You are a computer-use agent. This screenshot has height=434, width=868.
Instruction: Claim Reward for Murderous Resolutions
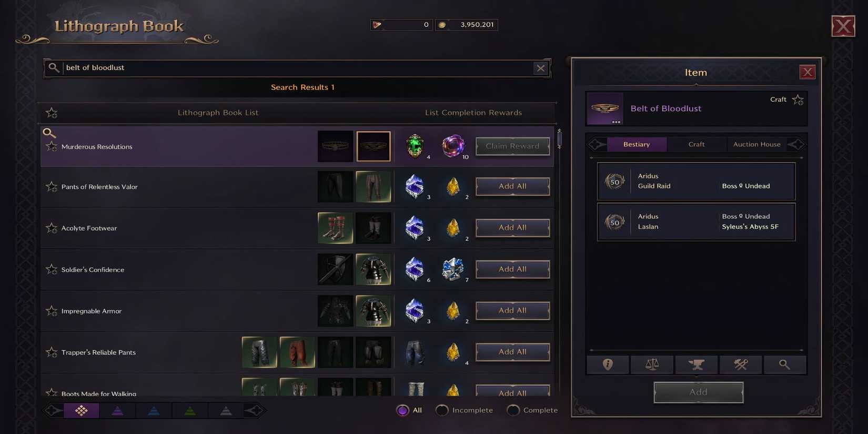point(513,146)
